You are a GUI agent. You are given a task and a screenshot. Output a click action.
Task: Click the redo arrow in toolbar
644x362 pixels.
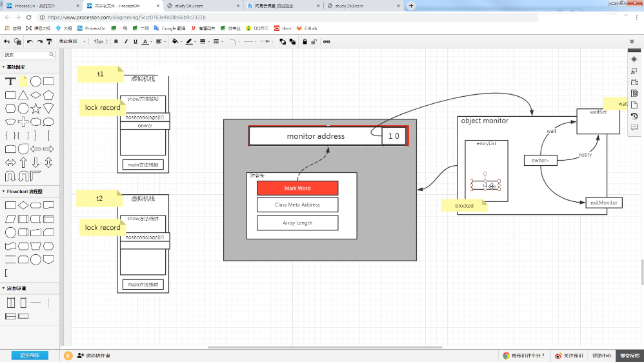tap(39, 41)
